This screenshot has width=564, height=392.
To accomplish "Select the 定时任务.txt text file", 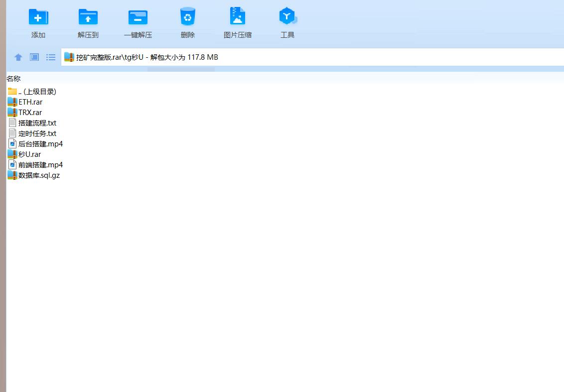I will pyautogui.click(x=37, y=133).
